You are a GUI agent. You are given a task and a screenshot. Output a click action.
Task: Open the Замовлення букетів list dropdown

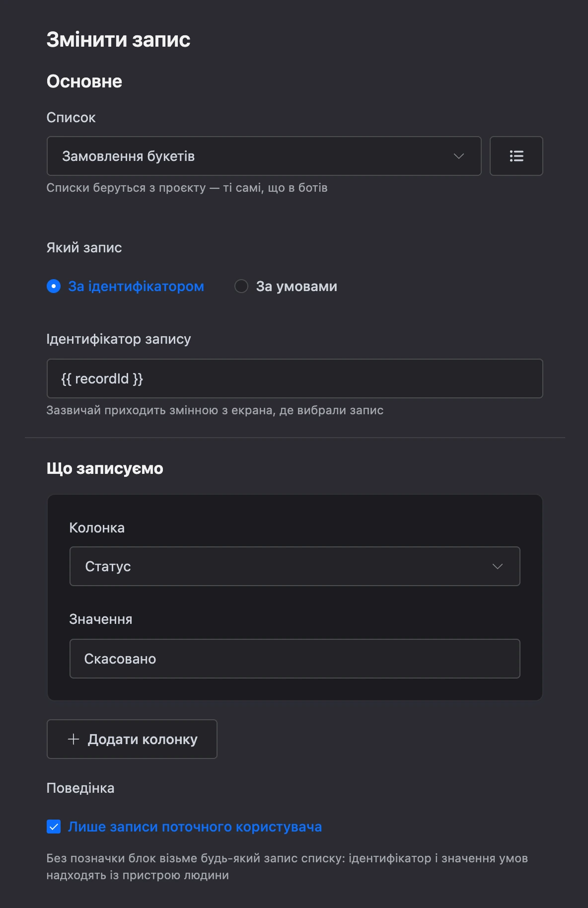[x=264, y=156]
